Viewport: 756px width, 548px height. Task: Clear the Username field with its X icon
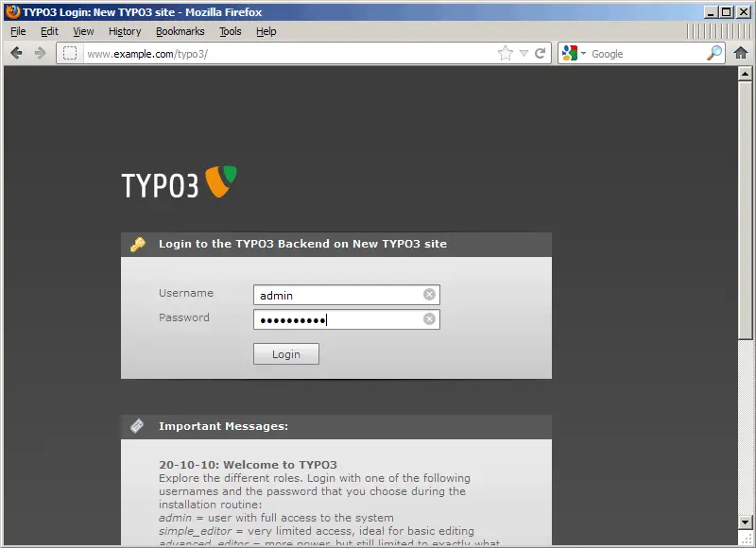(x=429, y=295)
